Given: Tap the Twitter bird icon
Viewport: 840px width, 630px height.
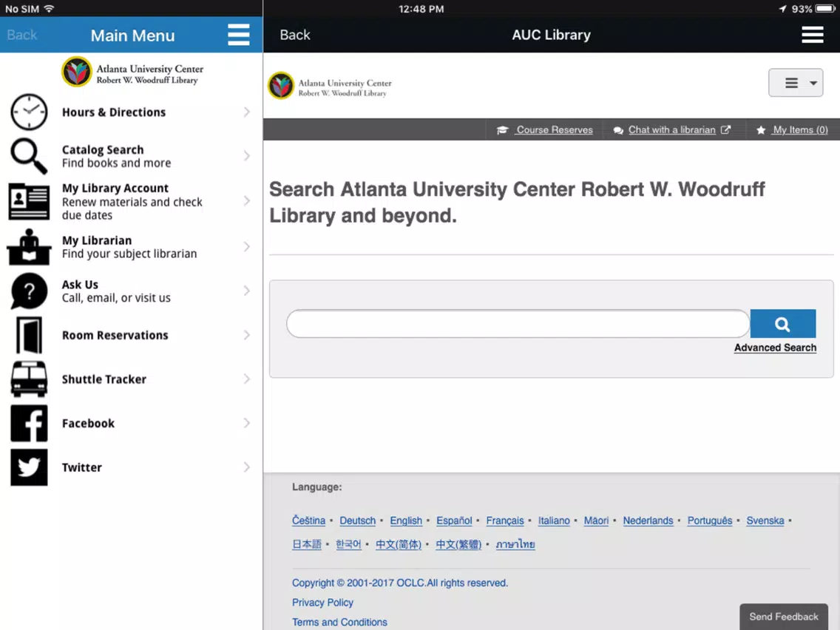Looking at the screenshot, I should (x=29, y=467).
